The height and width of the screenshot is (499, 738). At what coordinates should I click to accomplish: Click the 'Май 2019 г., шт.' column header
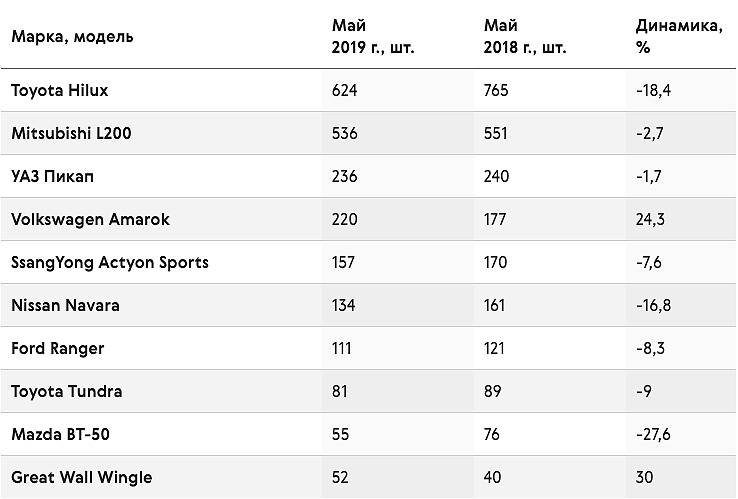pyautogui.click(x=373, y=36)
